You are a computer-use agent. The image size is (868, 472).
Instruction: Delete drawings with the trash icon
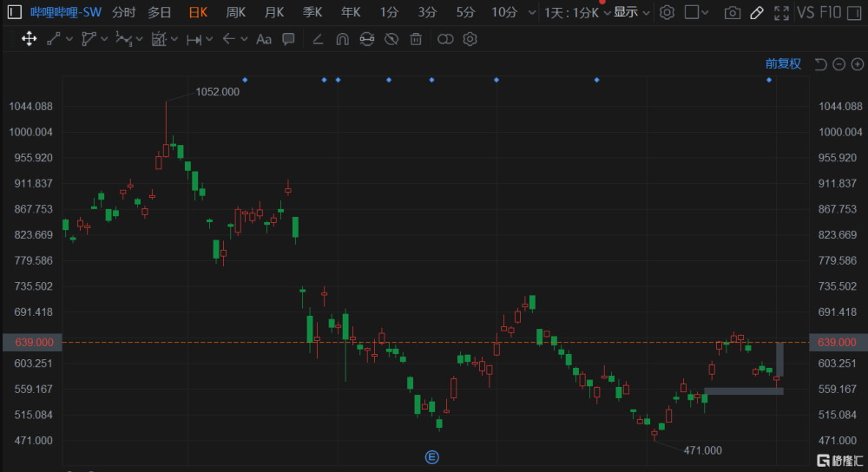416,39
